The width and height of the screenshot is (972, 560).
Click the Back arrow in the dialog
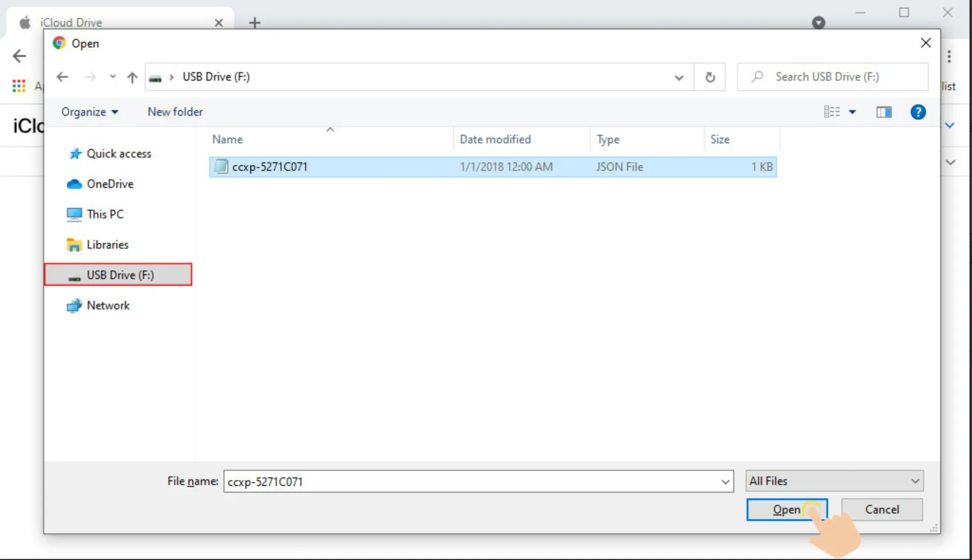(62, 77)
